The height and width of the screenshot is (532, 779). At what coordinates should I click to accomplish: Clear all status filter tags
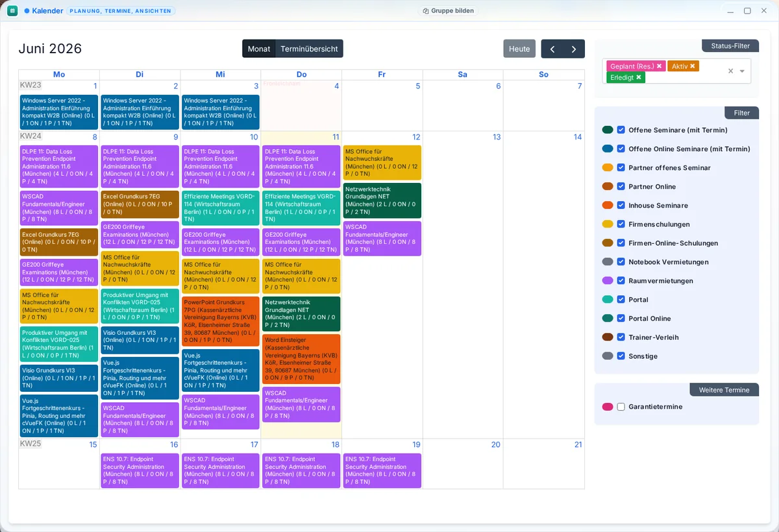tap(730, 71)
